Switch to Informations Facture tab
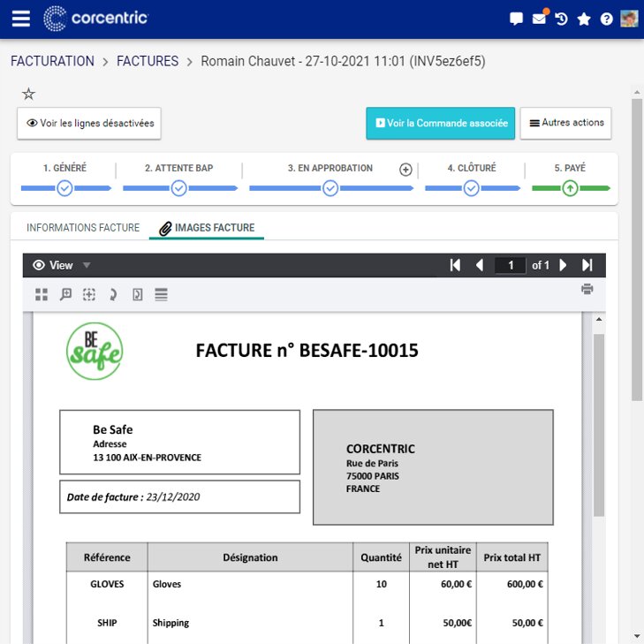The image size is (644, 644). tap(83, 228)
